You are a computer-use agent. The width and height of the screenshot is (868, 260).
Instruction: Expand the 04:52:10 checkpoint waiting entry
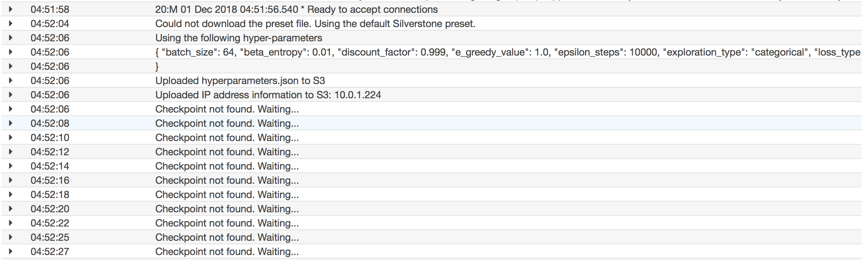(x=11, y=138)
